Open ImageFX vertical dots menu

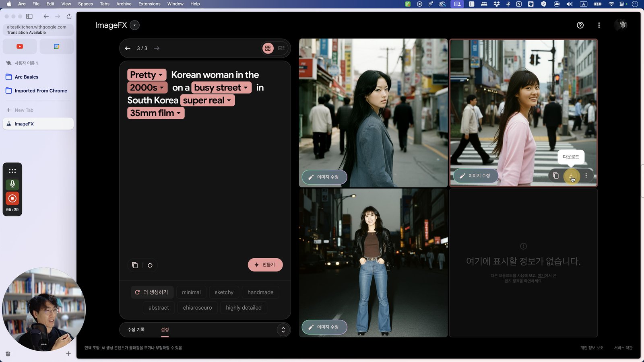599,25
